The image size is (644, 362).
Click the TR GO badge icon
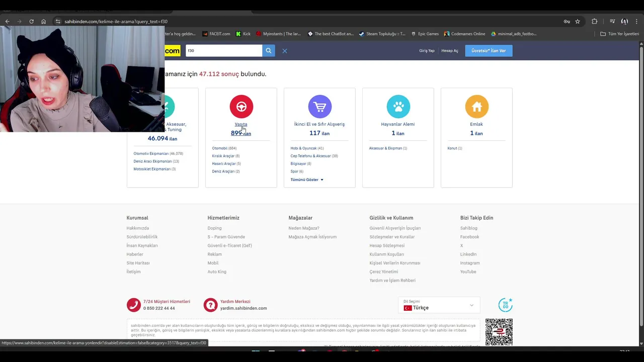(x=505, y=305)
